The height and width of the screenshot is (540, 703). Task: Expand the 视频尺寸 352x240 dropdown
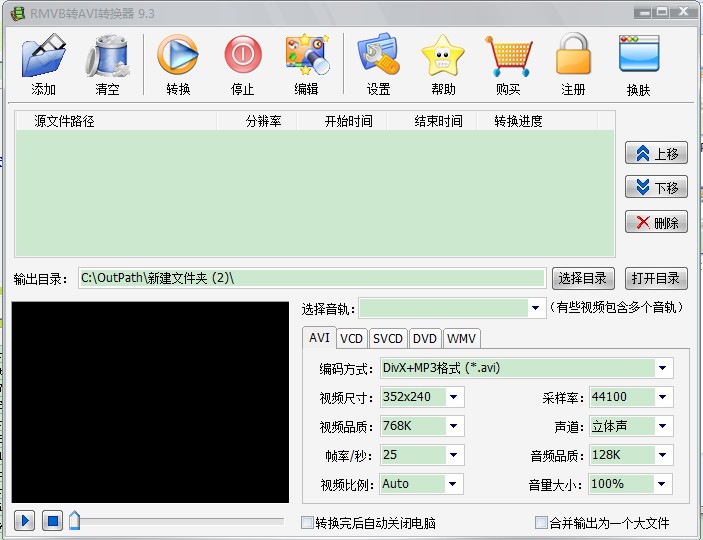454,397
